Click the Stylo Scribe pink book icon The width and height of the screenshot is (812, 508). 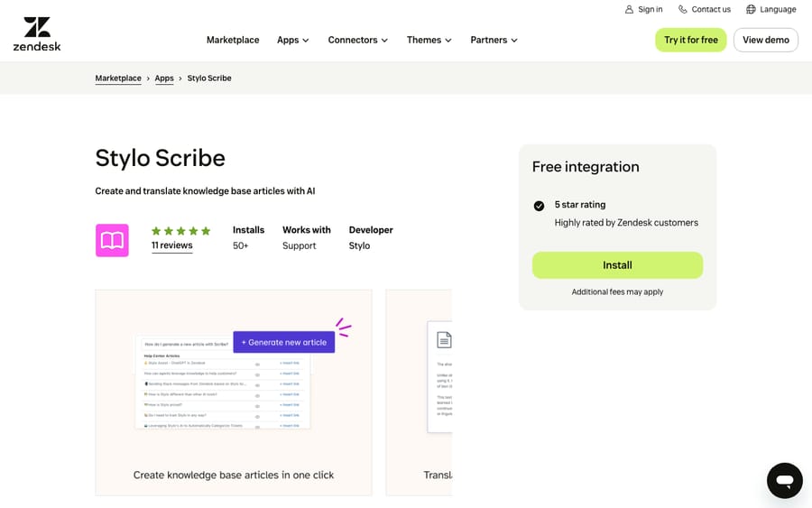click(x=112, y=240)
